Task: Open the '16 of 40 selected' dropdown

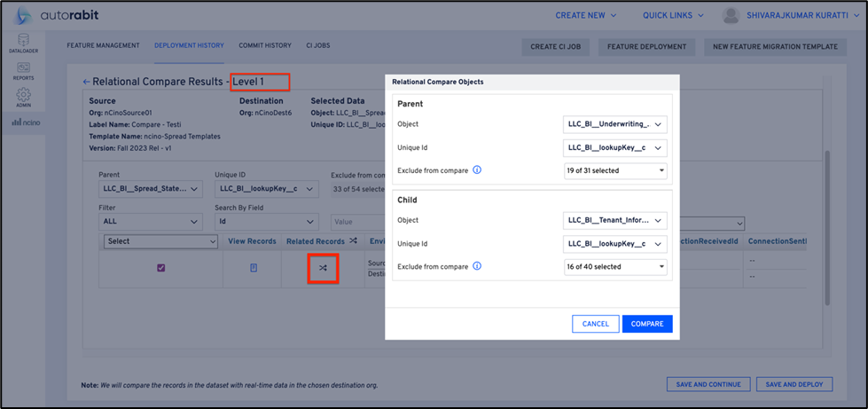Action: click(615, 267)
